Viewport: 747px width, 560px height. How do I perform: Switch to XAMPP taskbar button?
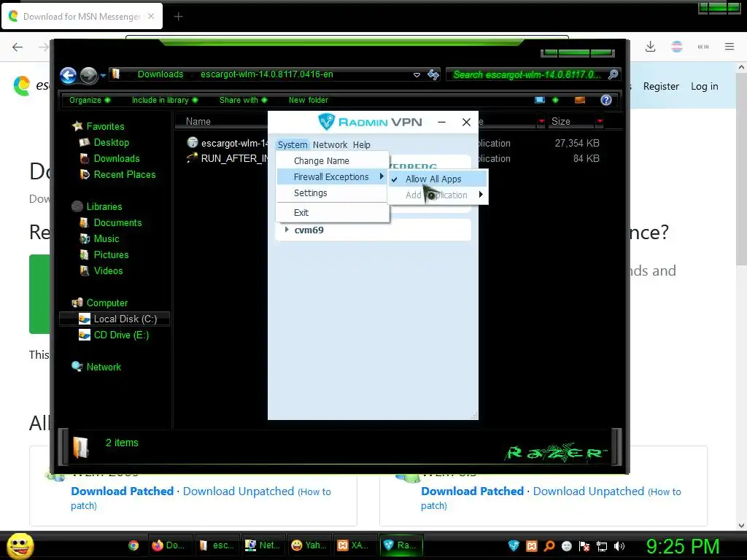(x=355, y=545)
